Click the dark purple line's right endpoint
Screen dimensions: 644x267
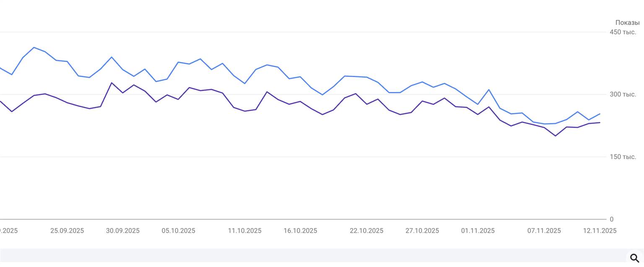[x=600, y=123]
